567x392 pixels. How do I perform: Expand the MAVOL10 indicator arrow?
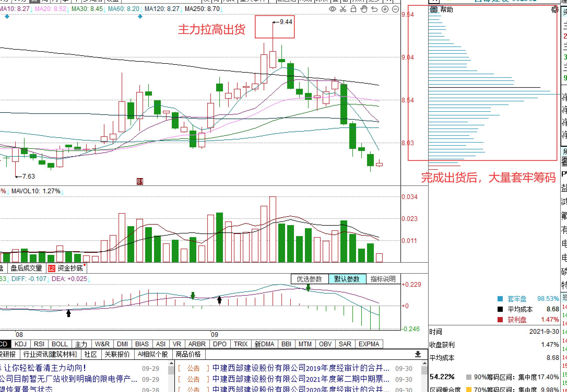tap(62, 192)
